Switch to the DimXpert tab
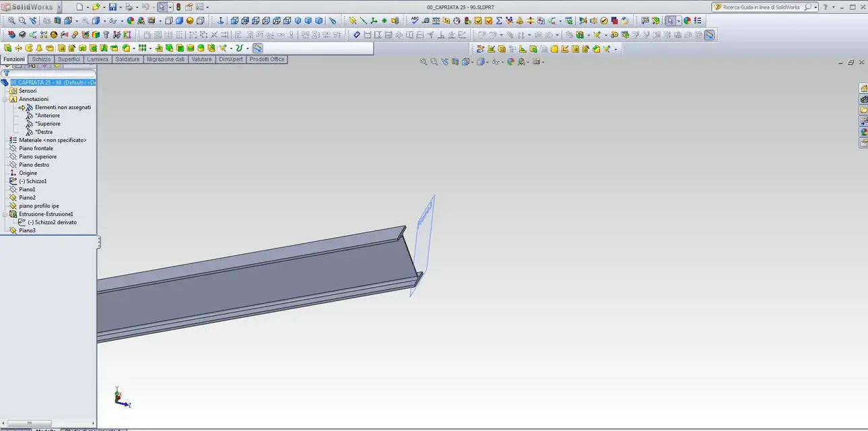 231,59
